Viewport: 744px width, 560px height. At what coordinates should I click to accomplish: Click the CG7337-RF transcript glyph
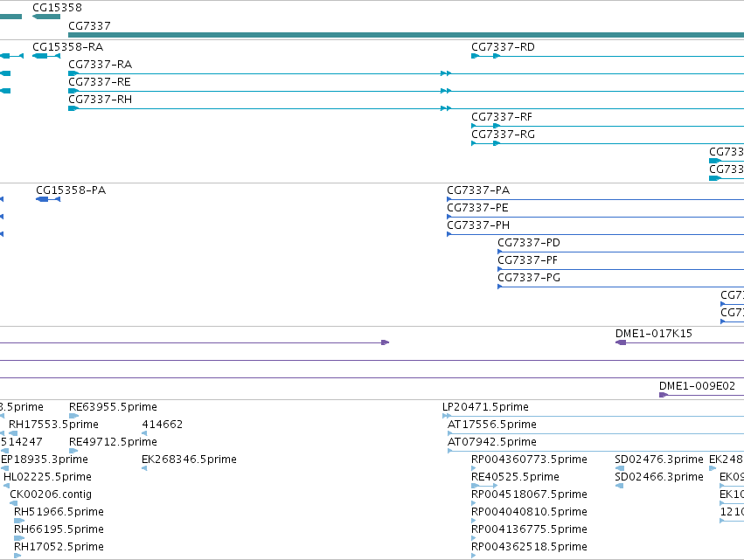[x=608, y=126]
